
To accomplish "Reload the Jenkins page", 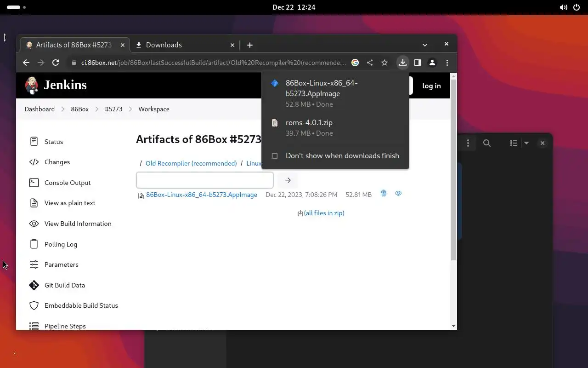I will (x=56, y=63).
